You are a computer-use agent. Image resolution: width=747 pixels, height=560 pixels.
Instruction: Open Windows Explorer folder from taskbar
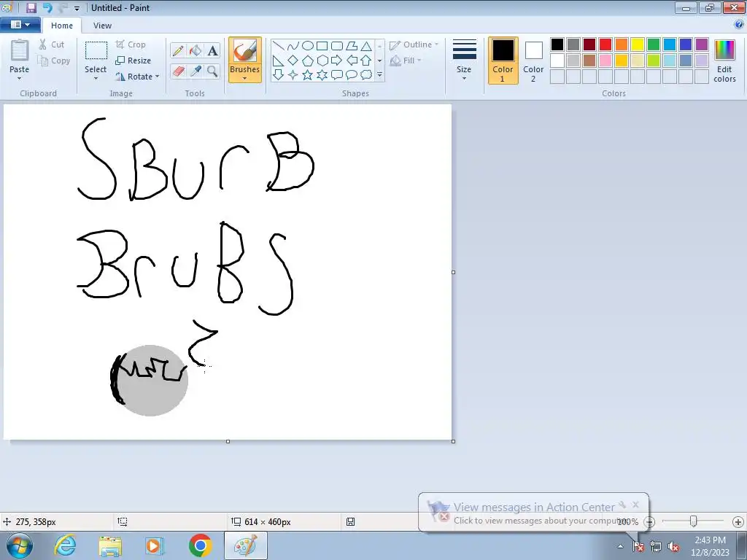point(110,545)
